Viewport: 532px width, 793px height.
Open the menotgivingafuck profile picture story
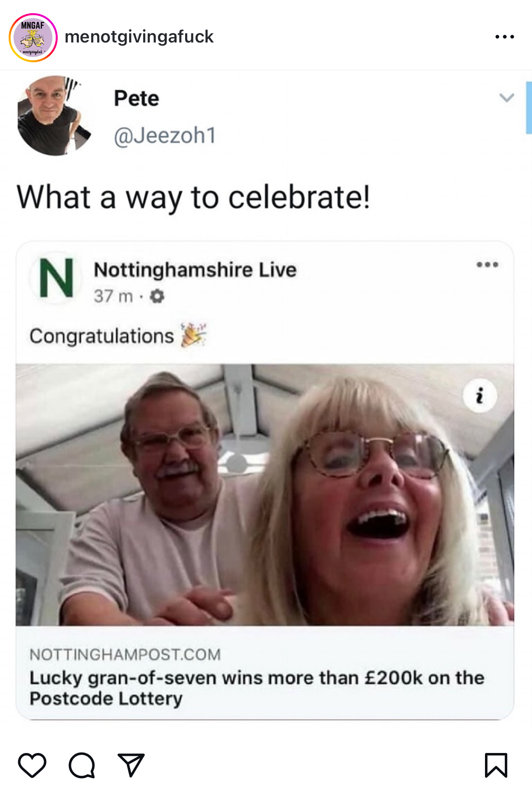tap(33, 38)
